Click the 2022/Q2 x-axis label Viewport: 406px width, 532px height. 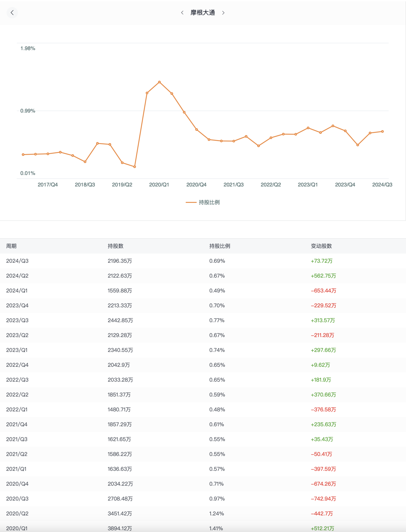pos(271,185)
